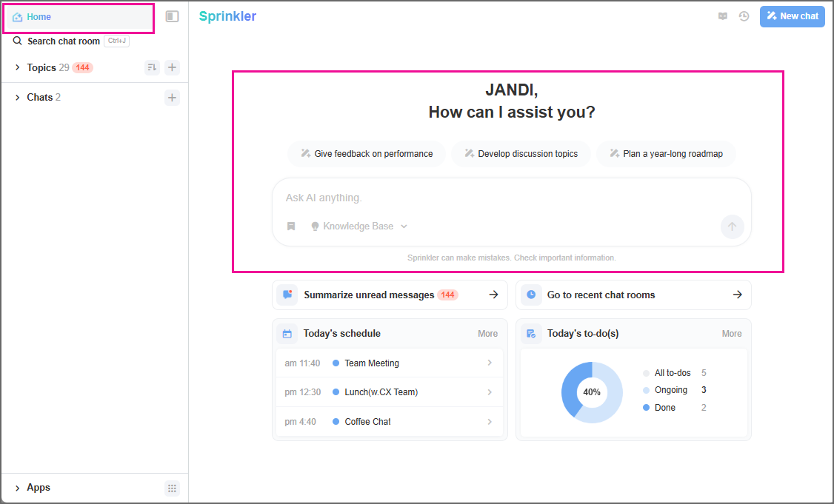Open the Knowledge Base dropdown
Viewport: 834px width, 504px height.
click(359, 226)
